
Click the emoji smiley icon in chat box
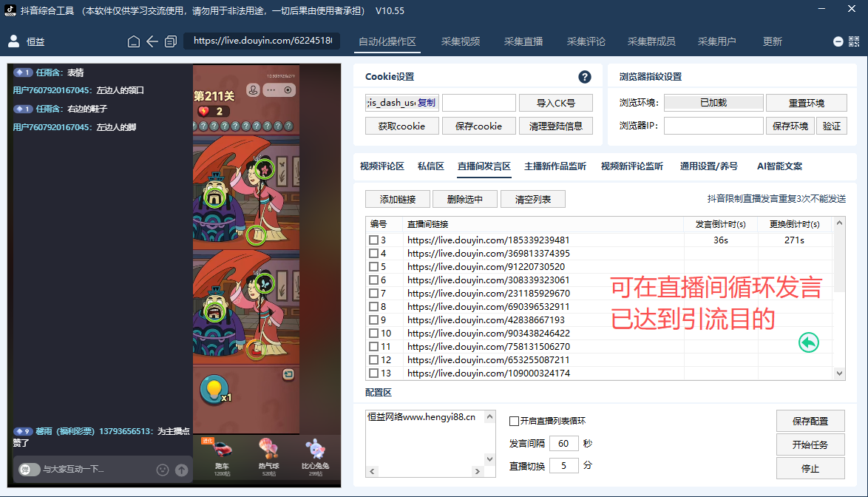162,470
